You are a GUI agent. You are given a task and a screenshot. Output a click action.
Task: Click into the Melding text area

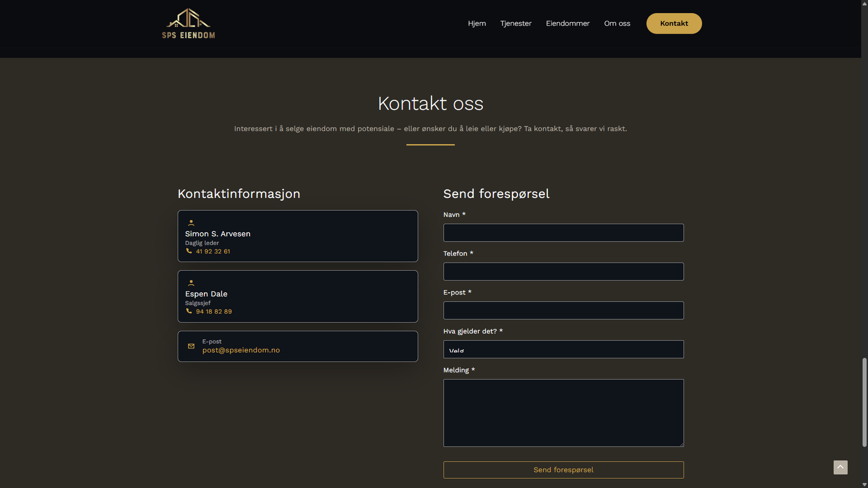[x=563, y=413]
